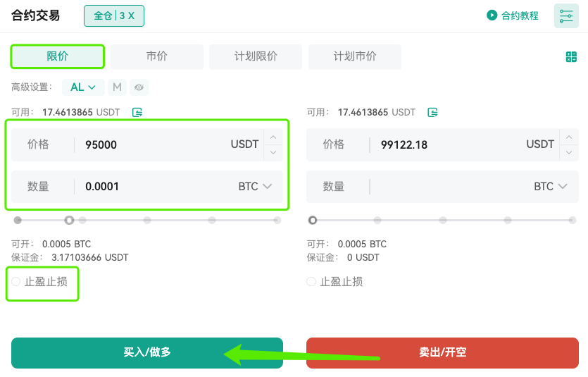Click the M advanced setting button
Viewport: 588px width, 377px height.
[117, 87]
